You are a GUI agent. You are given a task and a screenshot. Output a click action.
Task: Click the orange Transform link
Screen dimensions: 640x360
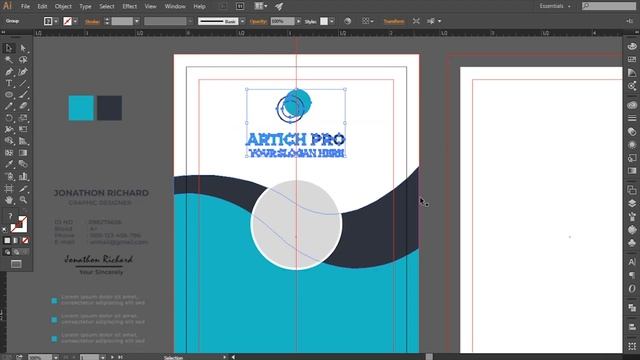(393, 21)
